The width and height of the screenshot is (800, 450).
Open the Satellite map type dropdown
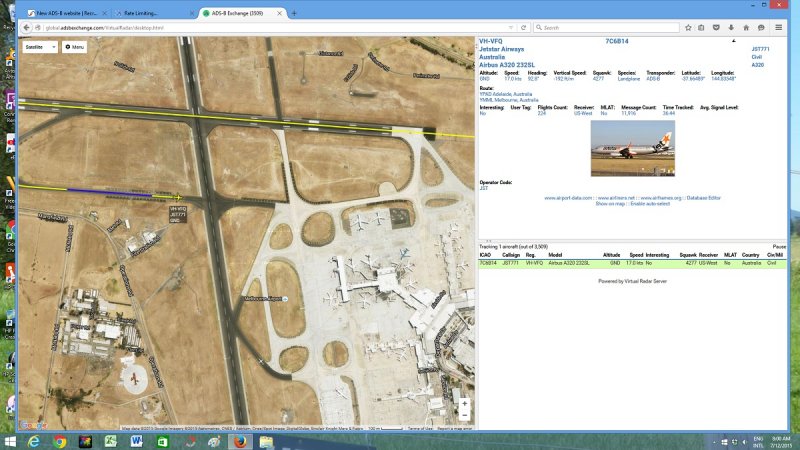40,47
